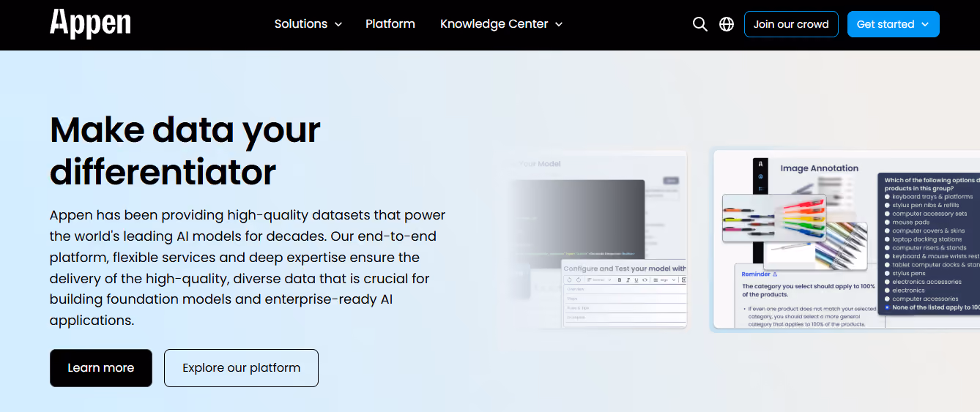The width and height of the screenshot is (980, 412).
Task: Click the bell icon beside Reminder
Action: click(775, 274)
